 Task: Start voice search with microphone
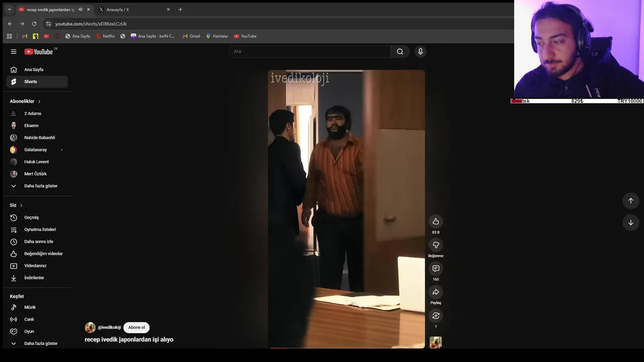421,51
